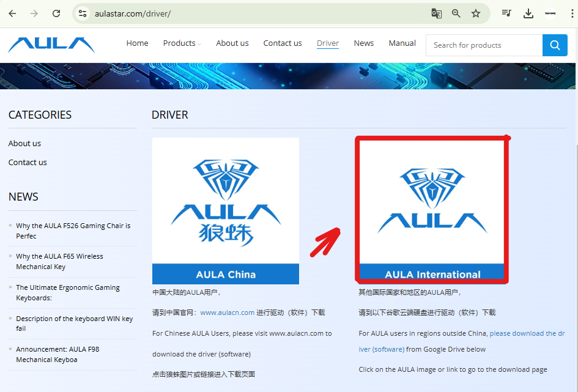This screenshot has width=578, height=392.
Task: Open the Manual nav item
Action: 402,43
